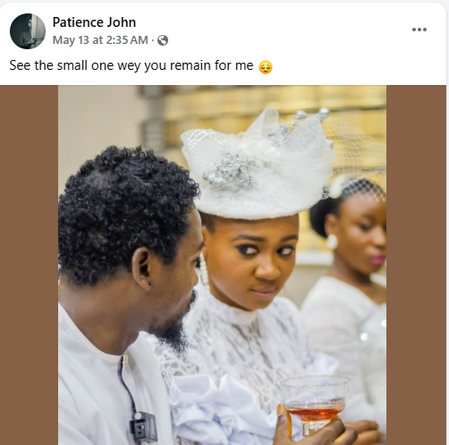
Task: Click the globe public privacy icon
Action: coord(163,40)
